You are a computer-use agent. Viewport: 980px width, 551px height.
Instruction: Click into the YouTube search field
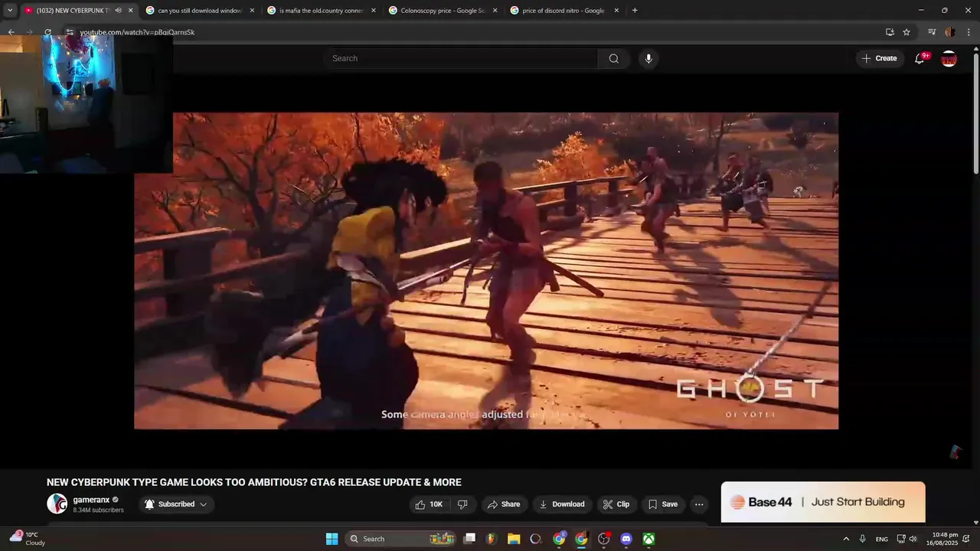click(x=462, y=58)
